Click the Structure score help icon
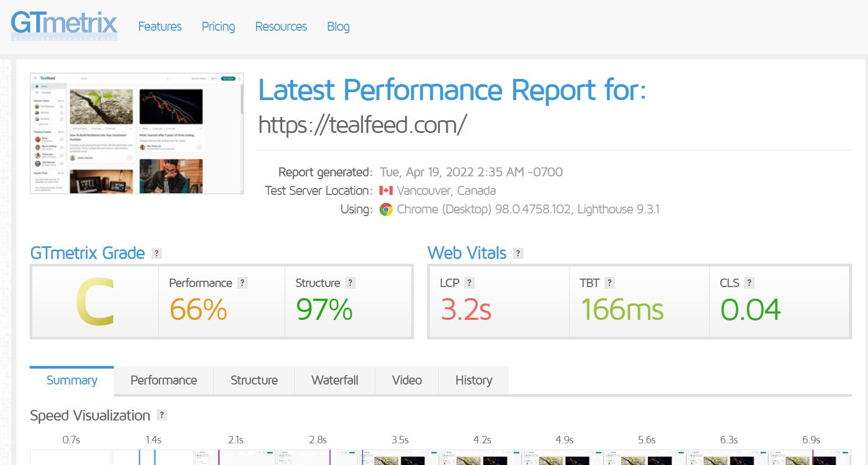 pos(350,283)
